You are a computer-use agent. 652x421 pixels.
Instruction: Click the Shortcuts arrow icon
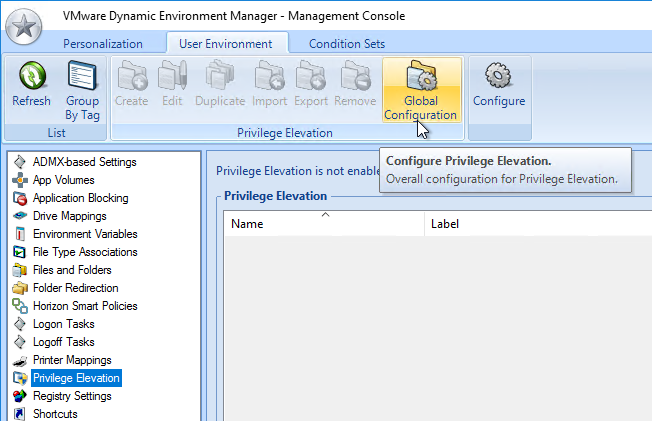[19, 414]
